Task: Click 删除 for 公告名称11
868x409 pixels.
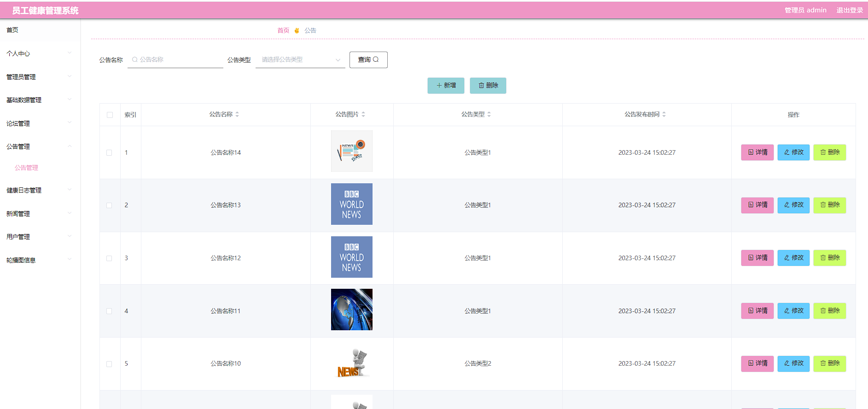Action: point(830,311)
